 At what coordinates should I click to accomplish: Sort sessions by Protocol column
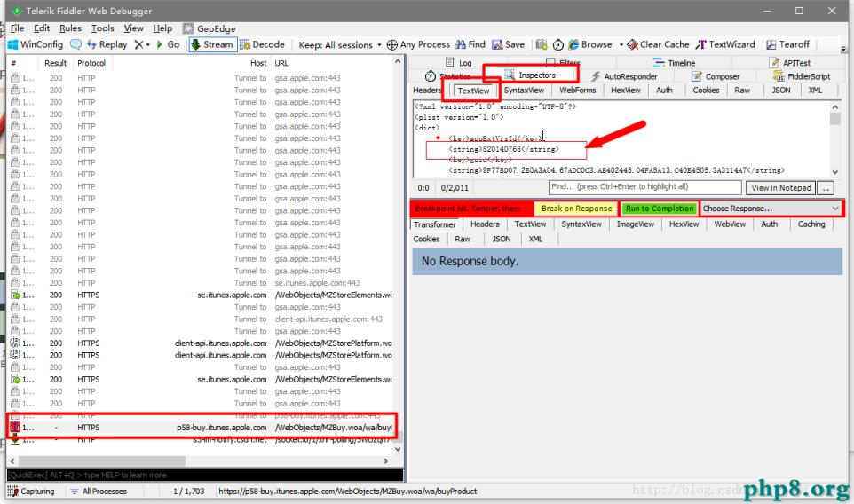(91, 63)
